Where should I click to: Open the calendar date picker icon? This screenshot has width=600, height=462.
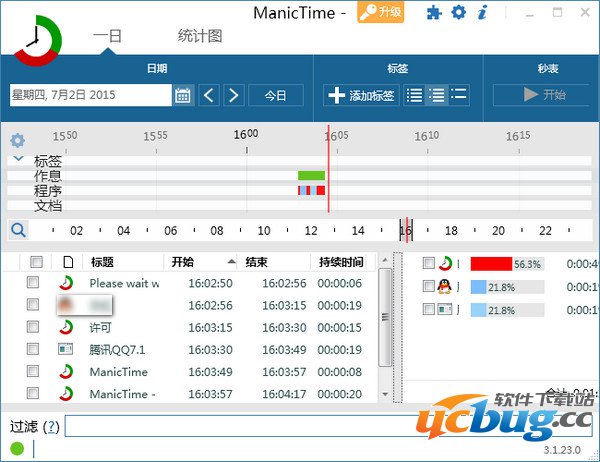pyautogui.click(x=183, y=95)
